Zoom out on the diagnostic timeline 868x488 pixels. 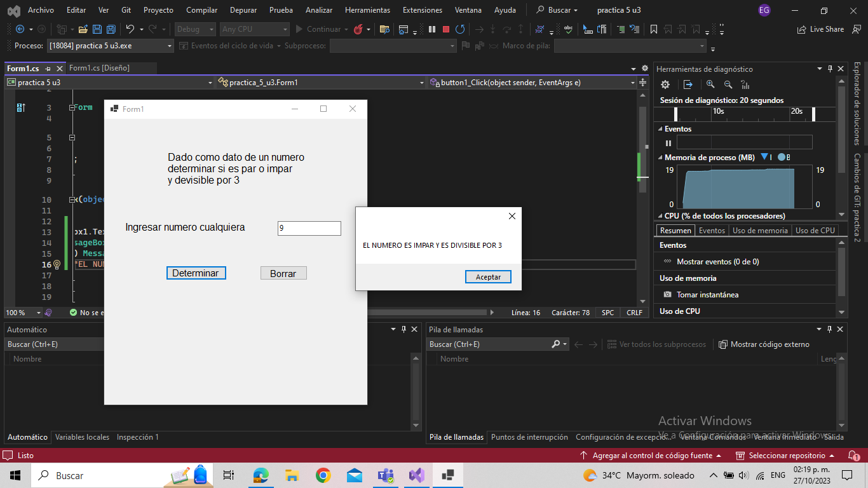[x=728, y=85]
